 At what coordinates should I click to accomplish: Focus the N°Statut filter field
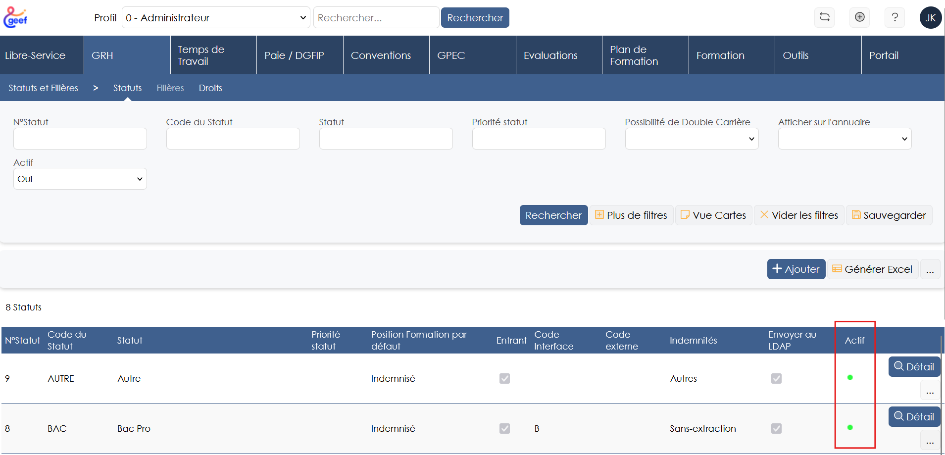[x=80, y=139]
